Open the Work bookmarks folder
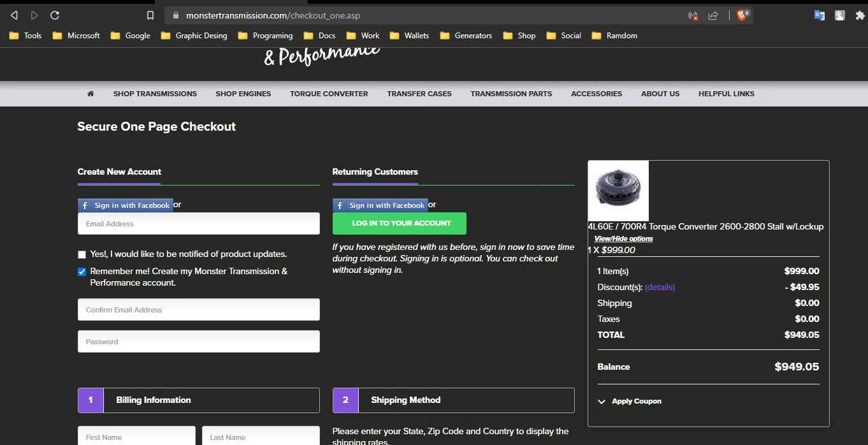The height and width of the screenshot is (445, 868). coord(363,36)
